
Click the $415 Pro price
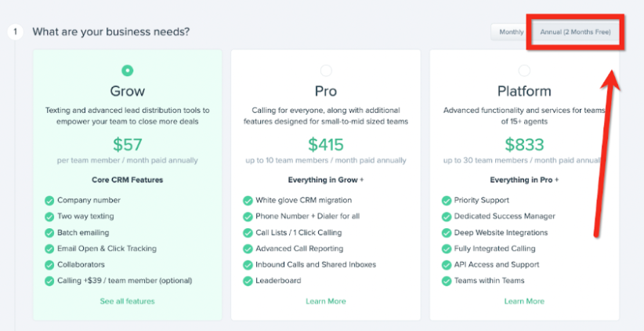326,144
